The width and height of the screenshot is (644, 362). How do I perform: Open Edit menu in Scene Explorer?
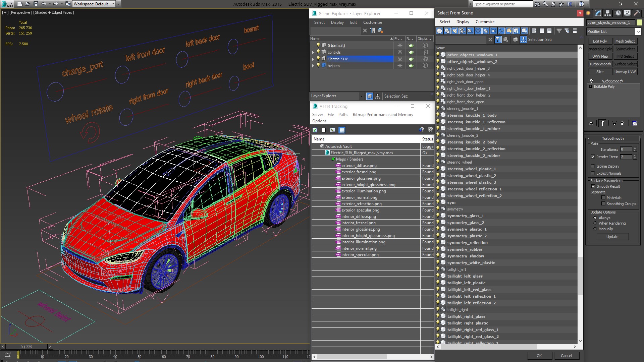pyautogui.click(x=353, y=22)
